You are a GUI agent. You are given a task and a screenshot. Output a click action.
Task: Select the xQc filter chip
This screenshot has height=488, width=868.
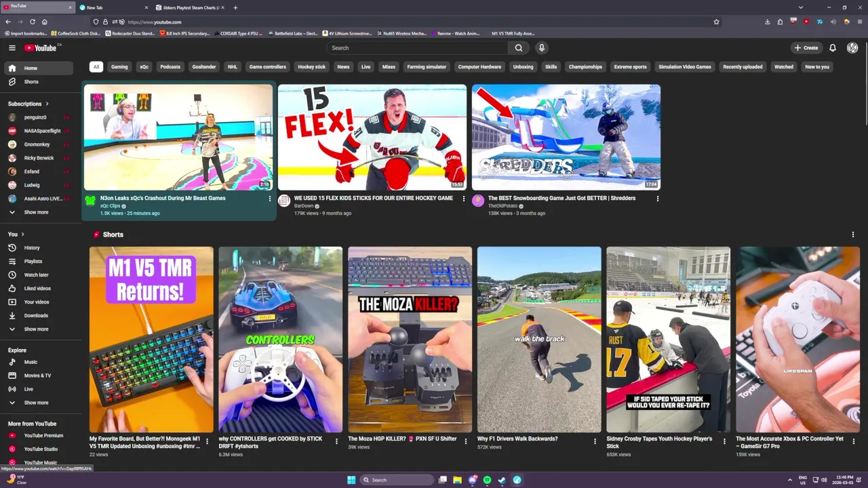[x=144, y=66]
